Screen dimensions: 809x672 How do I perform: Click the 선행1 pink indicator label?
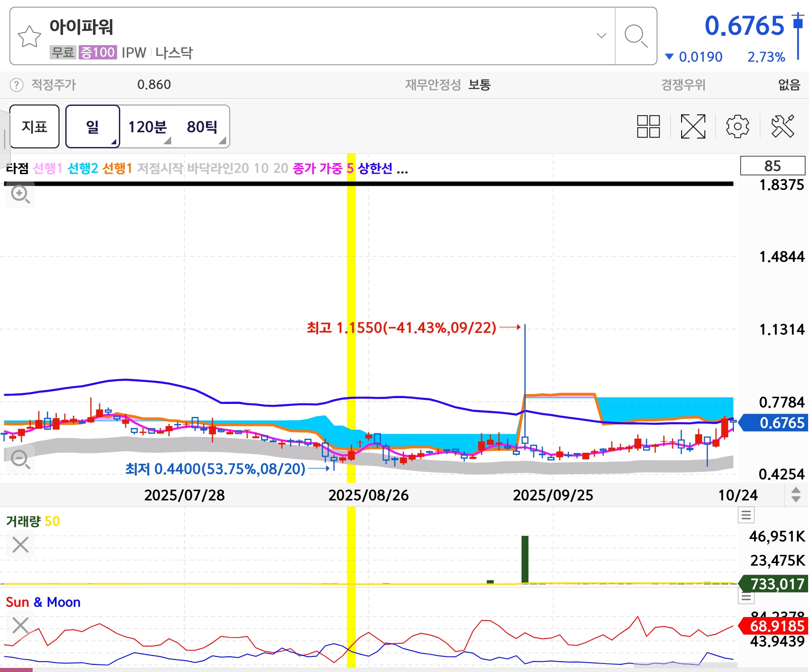pyautogui.click(x=47, y=168)
